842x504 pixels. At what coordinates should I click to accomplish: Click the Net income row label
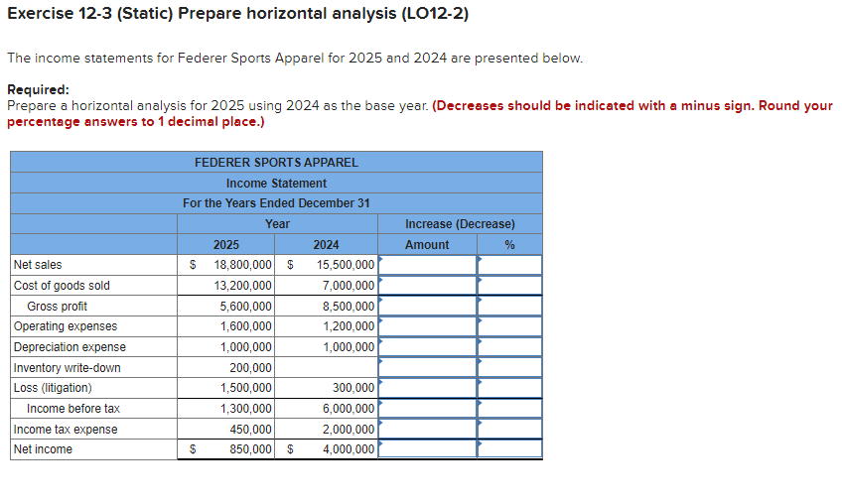coord(43,449)
